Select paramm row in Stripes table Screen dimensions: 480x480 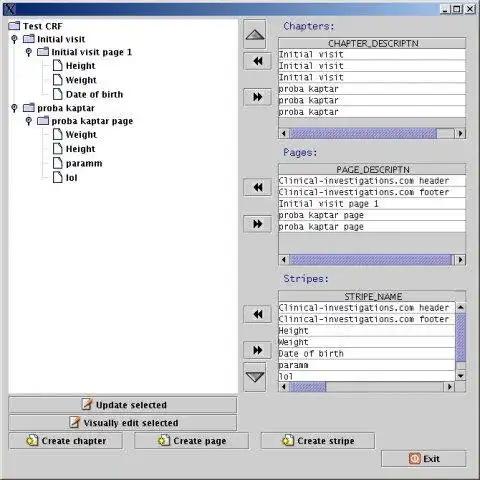(367, 365)
